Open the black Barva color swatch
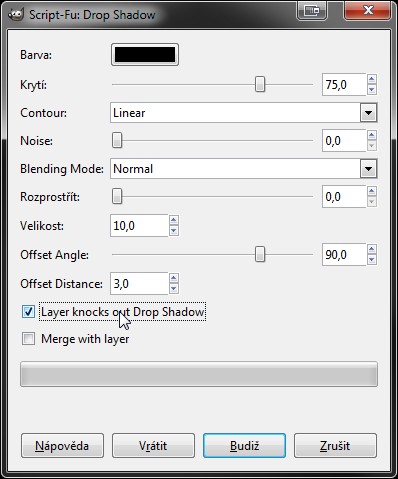The height and width of the screenshot is (479, 398). coord(145,55)
